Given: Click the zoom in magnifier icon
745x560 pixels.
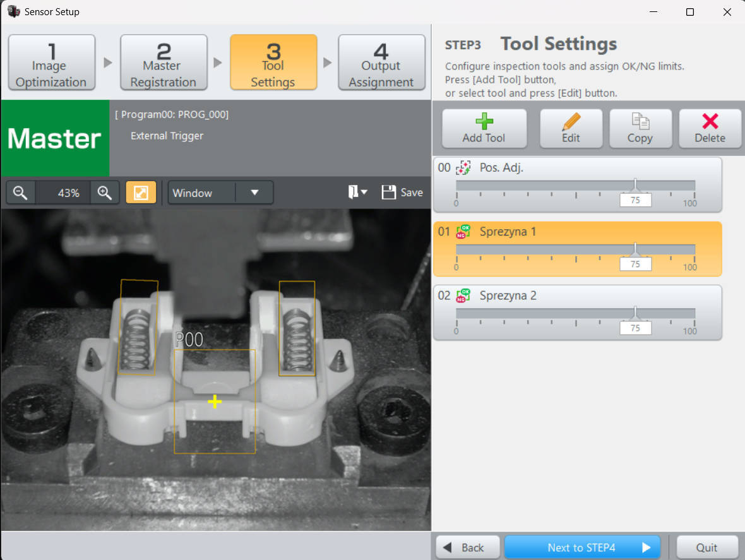Looking at the screenshot, I should (105, 193).
